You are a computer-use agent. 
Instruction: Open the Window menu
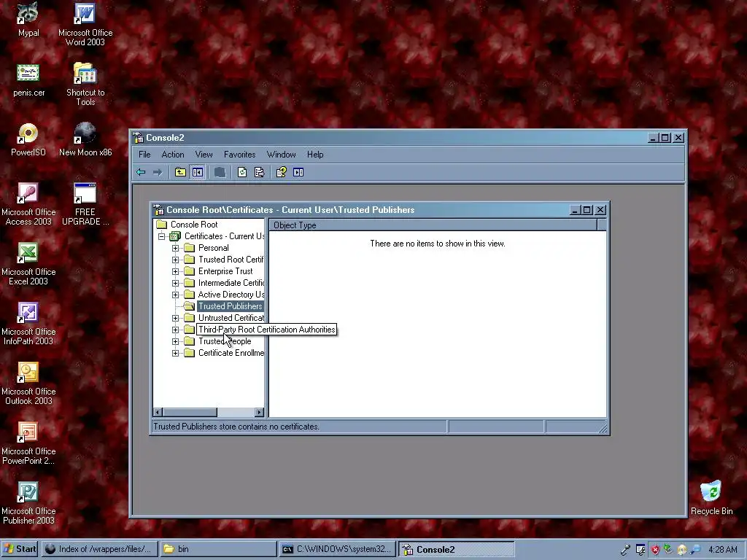click(x=281, y=155)
